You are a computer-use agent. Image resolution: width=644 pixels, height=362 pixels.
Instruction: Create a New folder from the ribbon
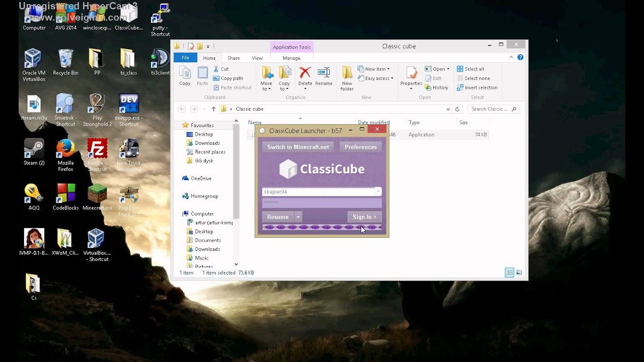[x=347, y=78]
